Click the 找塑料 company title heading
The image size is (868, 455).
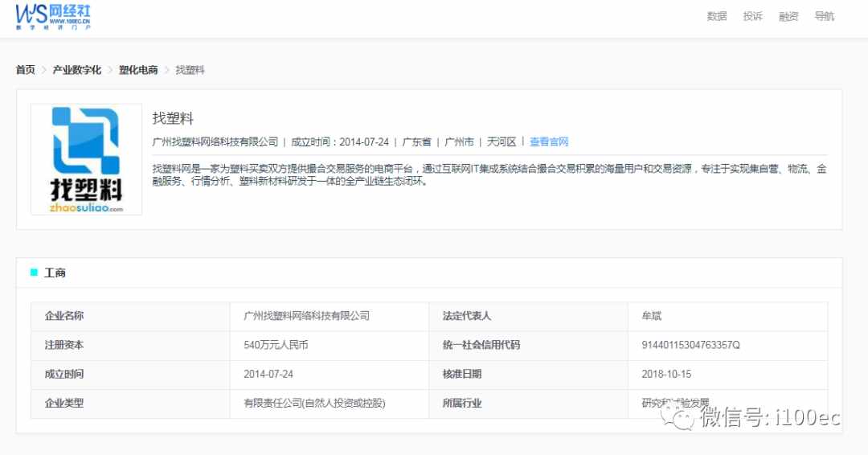[173, 118]
